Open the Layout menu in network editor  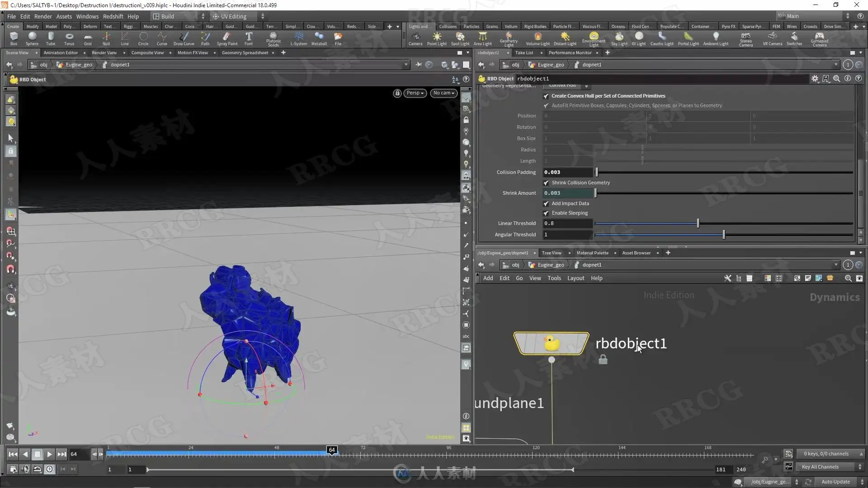(576, 278)
